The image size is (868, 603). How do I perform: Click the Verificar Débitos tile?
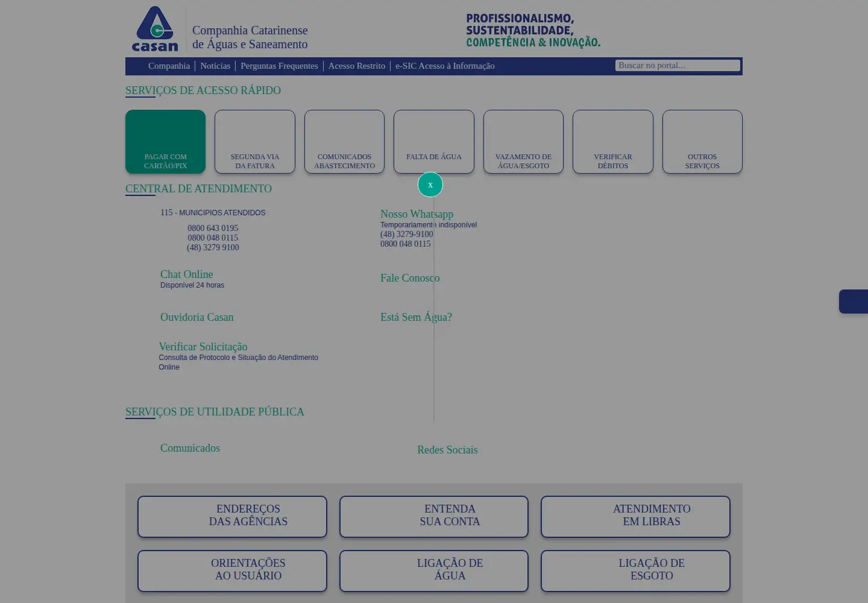(x=613, y=142)
